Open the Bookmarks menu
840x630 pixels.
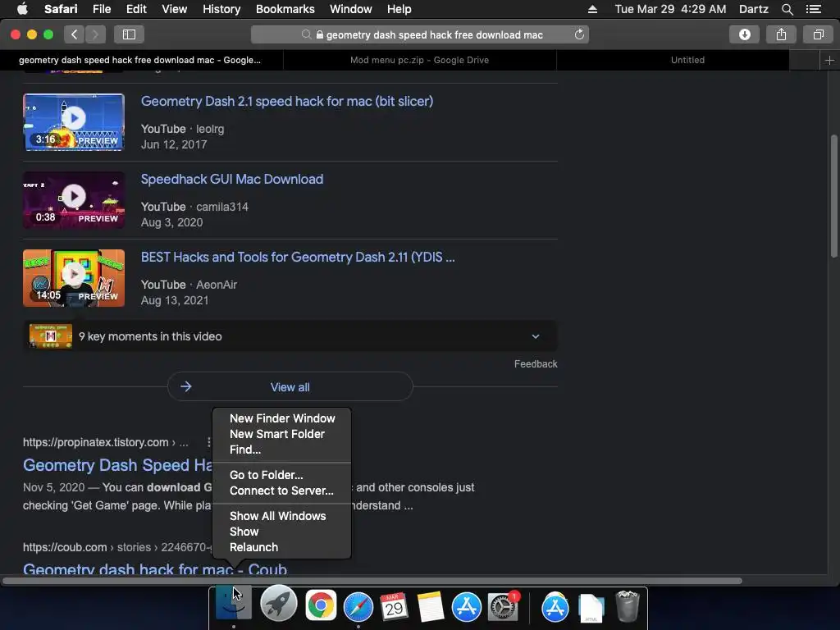pos(285,9)
